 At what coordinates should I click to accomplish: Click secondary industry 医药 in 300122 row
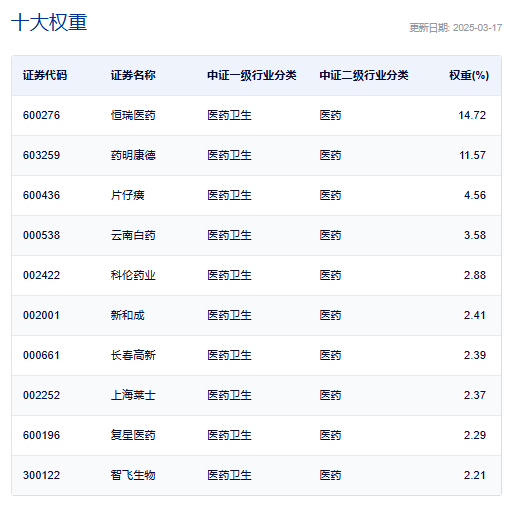click(330, 475)
